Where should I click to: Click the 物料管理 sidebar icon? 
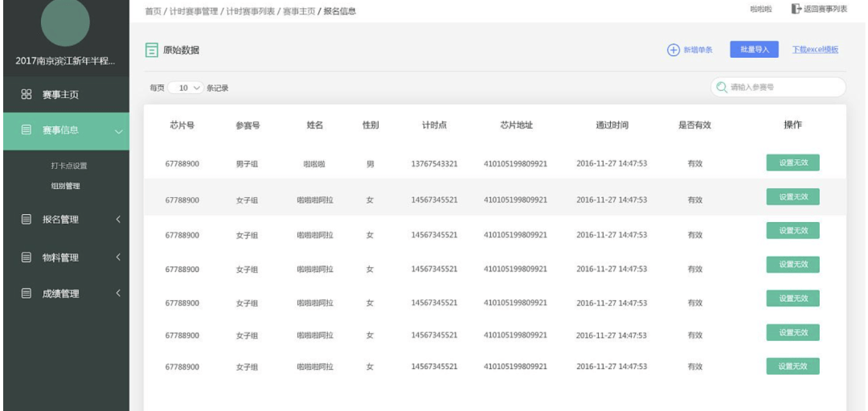(26, 257)
